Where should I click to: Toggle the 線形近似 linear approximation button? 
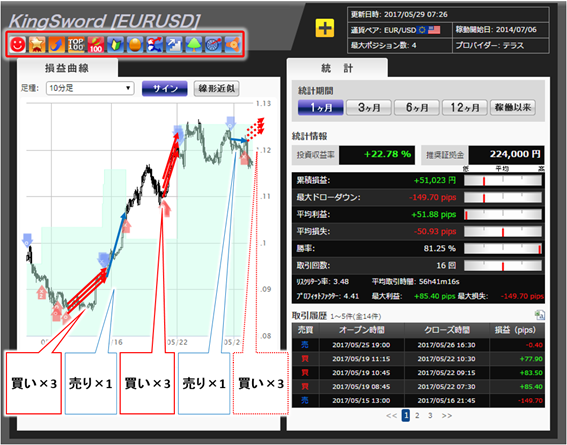[217, 89]
